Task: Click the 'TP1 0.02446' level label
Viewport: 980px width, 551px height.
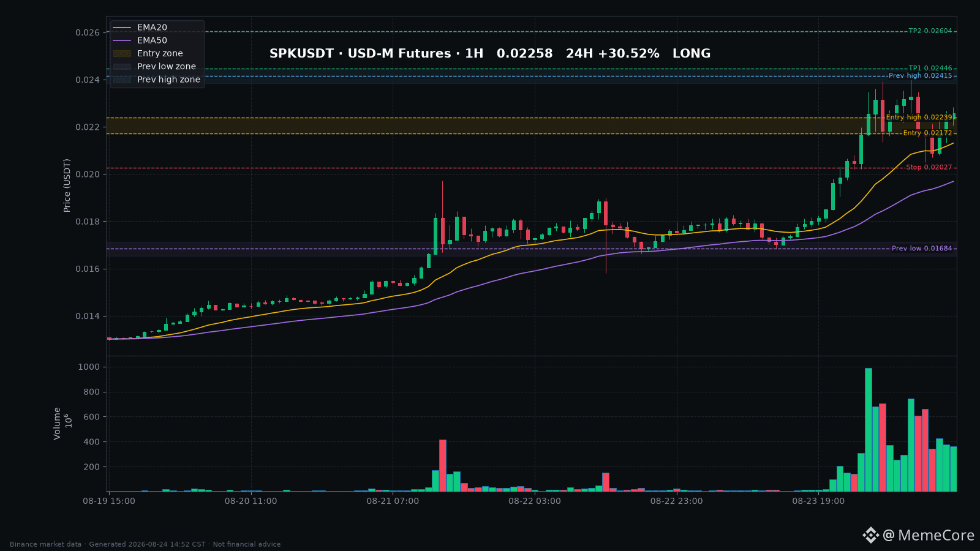Action: point(930,69)
